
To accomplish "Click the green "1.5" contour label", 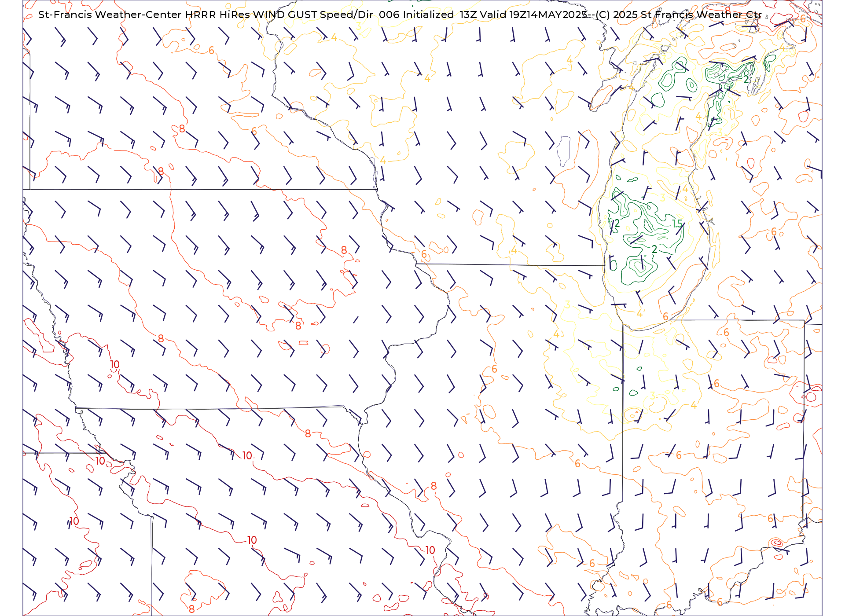I will (677, 224).
